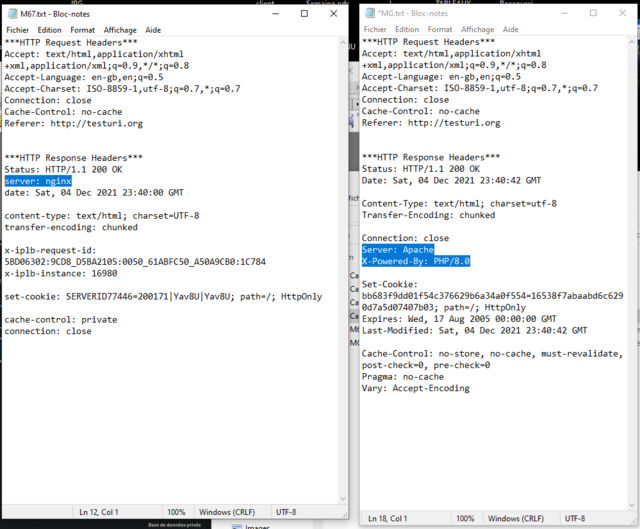
Task: Minimize the MG.txt Notepad window
Action: point(564,13)
